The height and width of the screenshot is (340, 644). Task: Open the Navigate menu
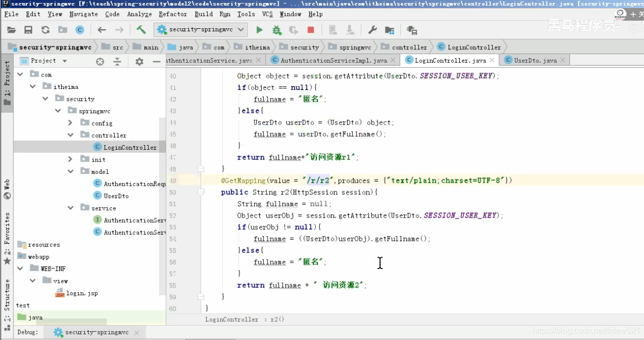tap(83, 14)
